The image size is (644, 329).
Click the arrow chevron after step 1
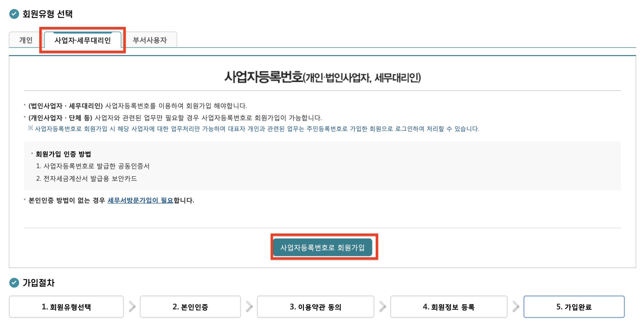click(132, 306)
